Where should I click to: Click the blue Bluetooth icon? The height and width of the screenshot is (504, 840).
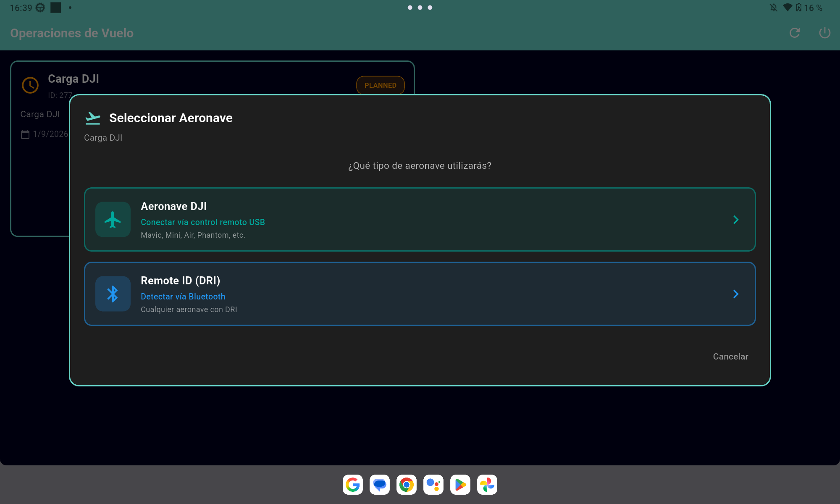113,294
